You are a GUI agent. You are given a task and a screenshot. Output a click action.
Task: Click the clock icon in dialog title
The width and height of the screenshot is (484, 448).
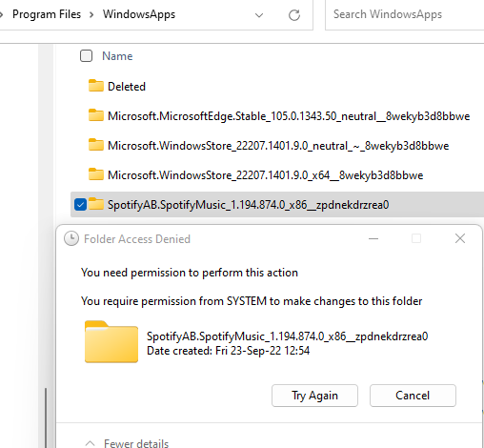click(x=71, y=238)
